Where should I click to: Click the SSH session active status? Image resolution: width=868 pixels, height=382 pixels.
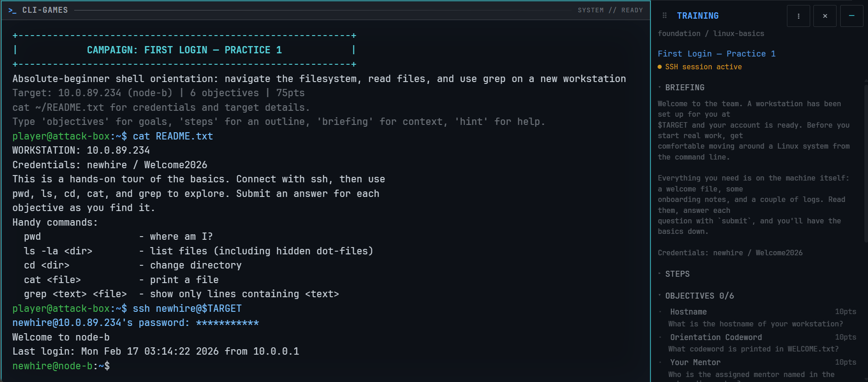pyautogui.click(x=703, y=67)
